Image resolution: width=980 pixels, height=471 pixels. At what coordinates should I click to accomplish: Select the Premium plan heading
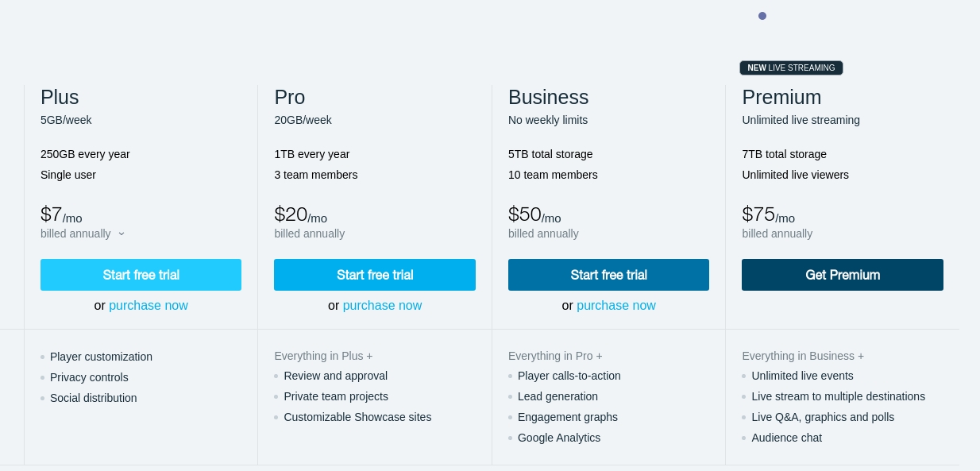coord(781,98)
